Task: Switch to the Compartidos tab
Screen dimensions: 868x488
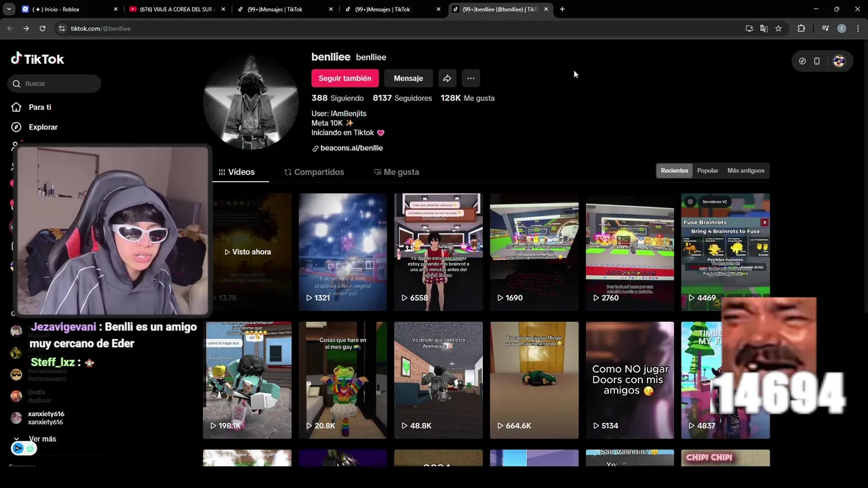Action: click(314, 172)
